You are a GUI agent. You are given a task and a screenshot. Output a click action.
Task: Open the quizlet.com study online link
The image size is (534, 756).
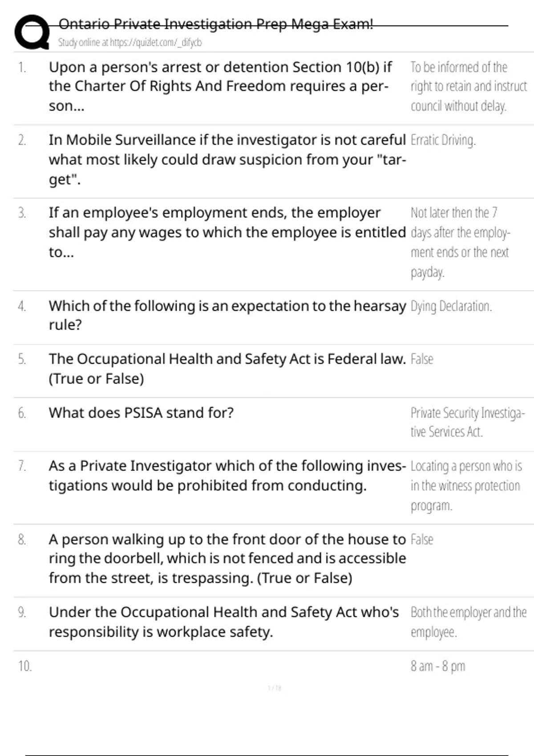coord(129,43)
